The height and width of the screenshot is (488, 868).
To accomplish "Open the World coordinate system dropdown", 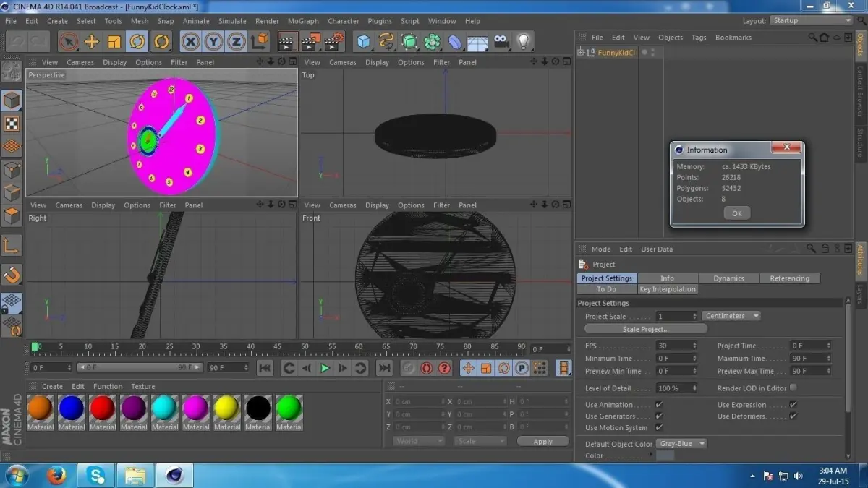I will click(418, 441).
